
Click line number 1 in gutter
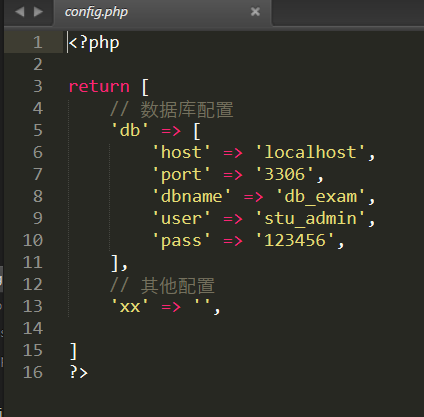tap(37, 43)
